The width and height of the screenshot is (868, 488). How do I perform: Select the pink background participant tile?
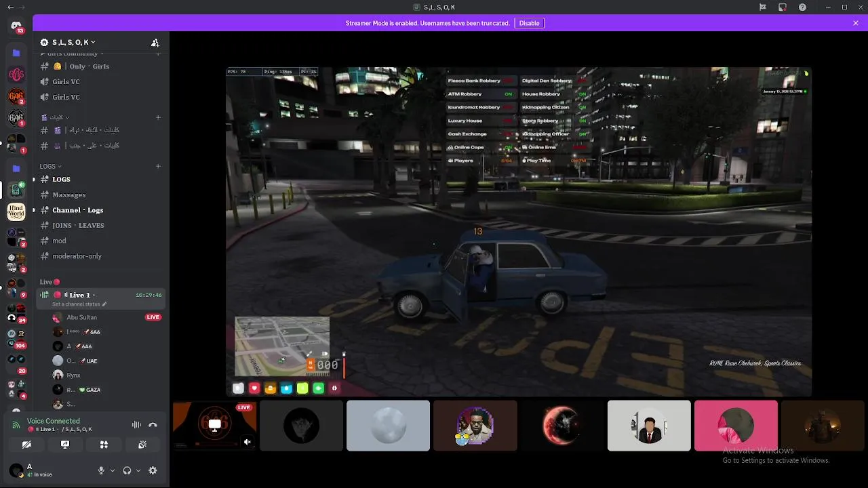[x=736, y=426]
